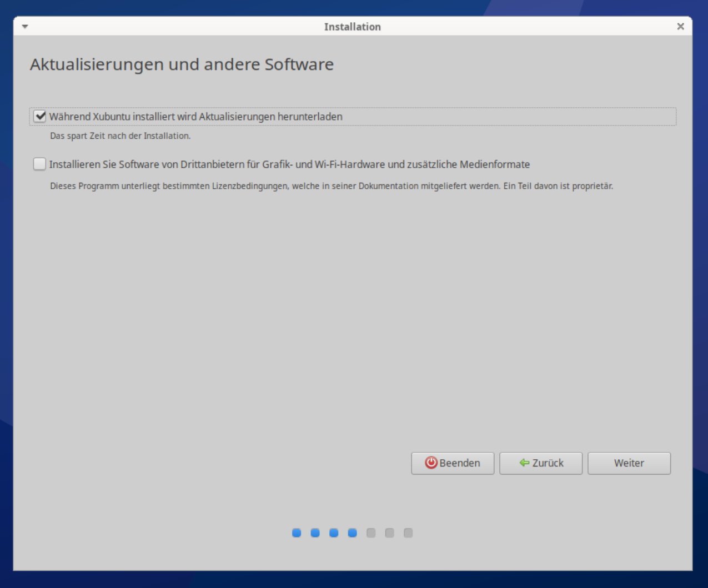
Task: Click the second blue progress dot
Action: [315, 533]
